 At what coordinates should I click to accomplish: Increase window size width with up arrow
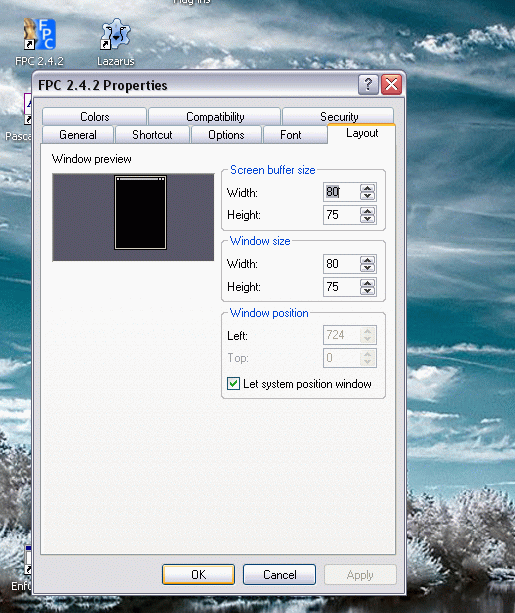(x=368, y=260)
